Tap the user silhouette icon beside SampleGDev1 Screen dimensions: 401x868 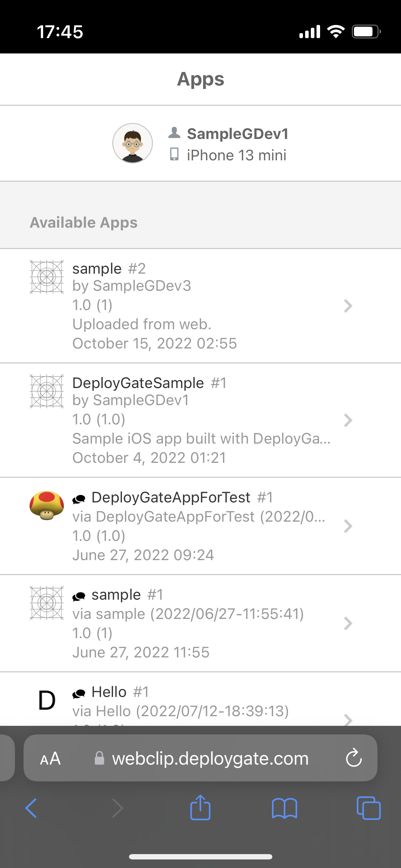(x=174, y=133)
